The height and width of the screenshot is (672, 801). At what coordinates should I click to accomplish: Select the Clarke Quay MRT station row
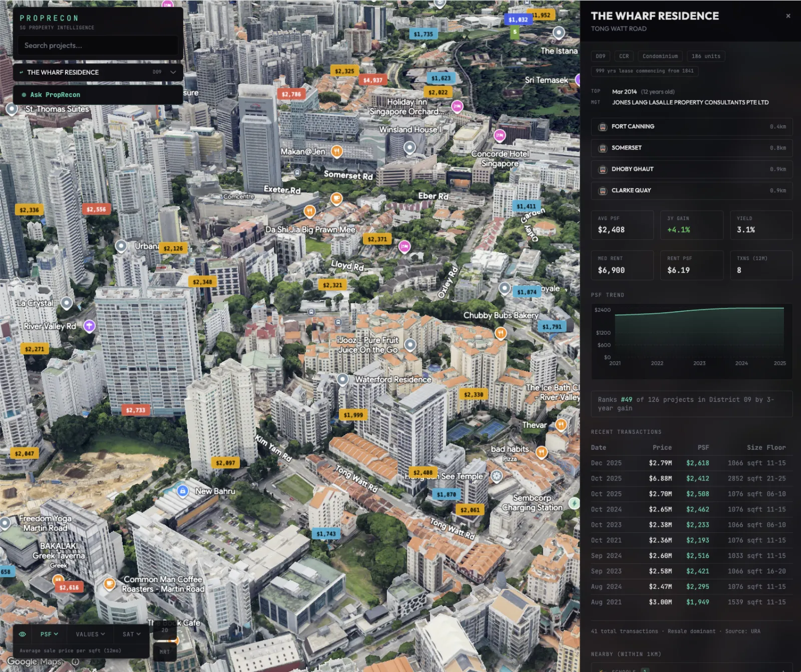tap(691, 191)
